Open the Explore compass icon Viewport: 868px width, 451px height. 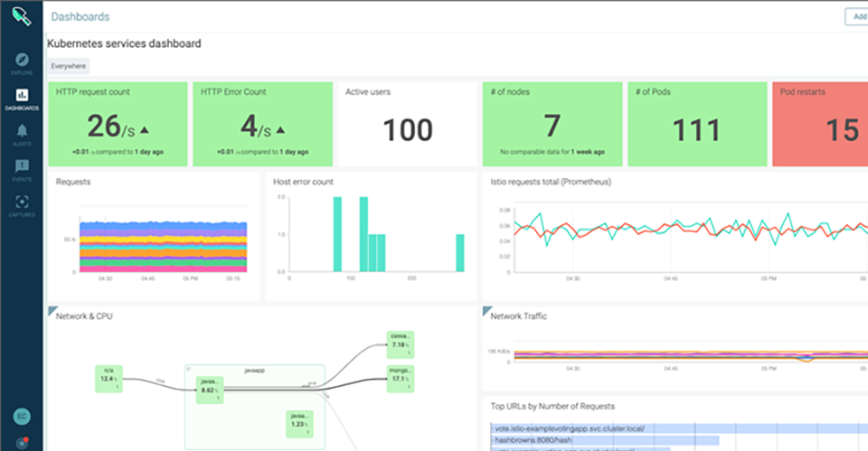pyautogui.click(x=23, y=60)
